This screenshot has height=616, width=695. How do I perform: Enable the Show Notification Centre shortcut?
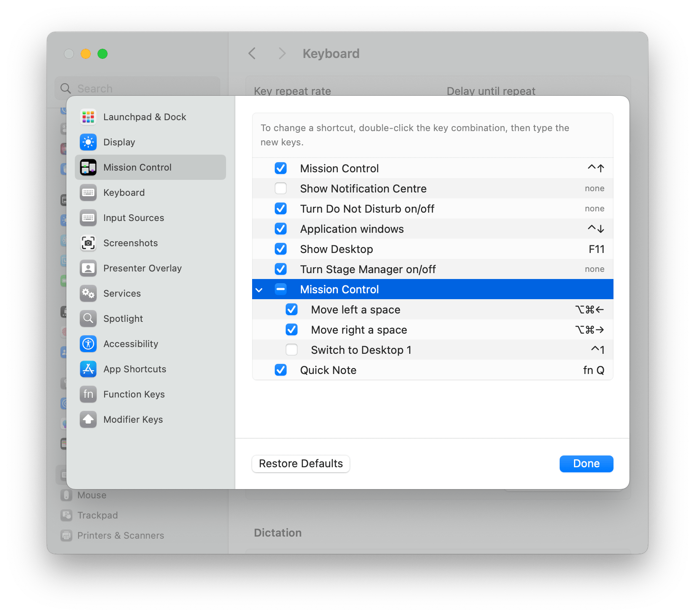click(x=281, y=188)
